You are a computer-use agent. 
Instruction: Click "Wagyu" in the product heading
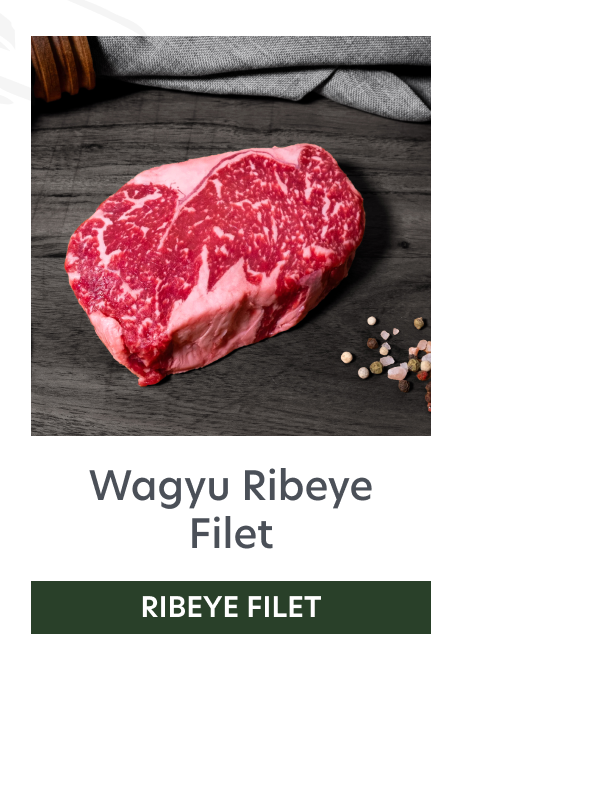(160, 486)
